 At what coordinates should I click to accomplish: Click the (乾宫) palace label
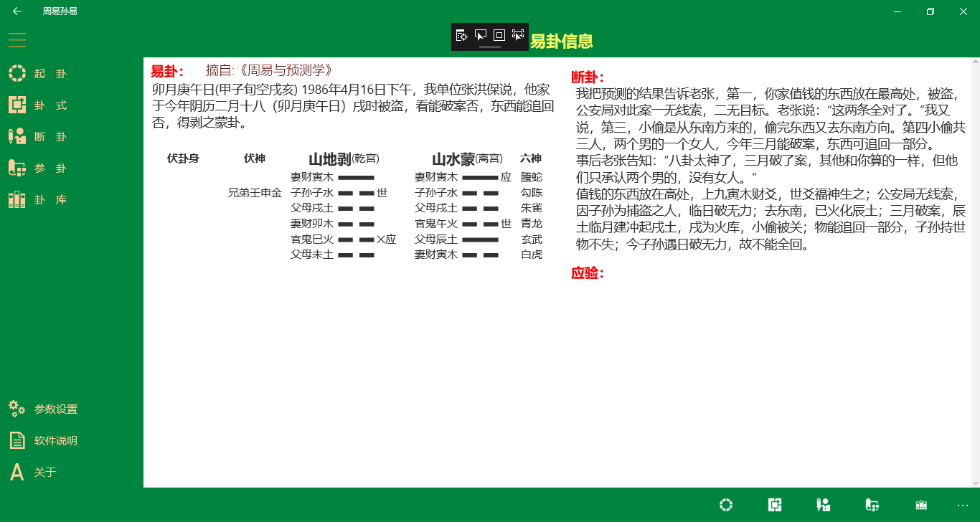(x=366, y=158)
